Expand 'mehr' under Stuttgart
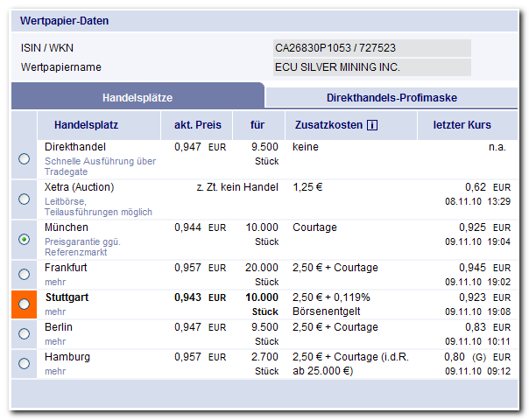Viewport: 529px width, 420px height. click(55, 311)
